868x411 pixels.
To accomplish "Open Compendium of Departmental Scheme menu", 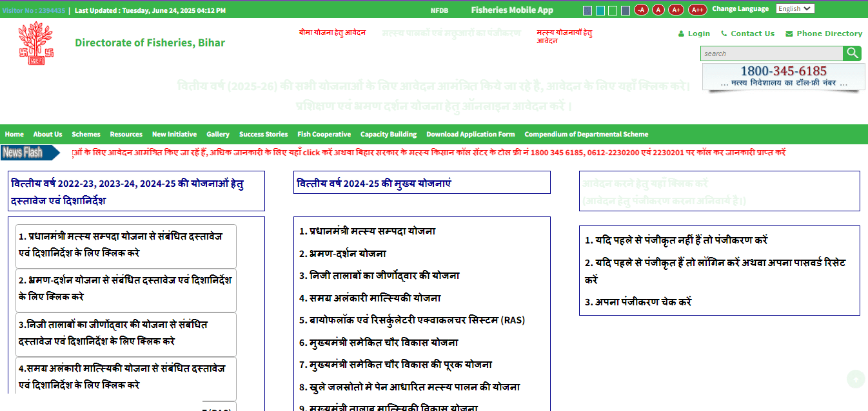I will (x=586, y=135).
